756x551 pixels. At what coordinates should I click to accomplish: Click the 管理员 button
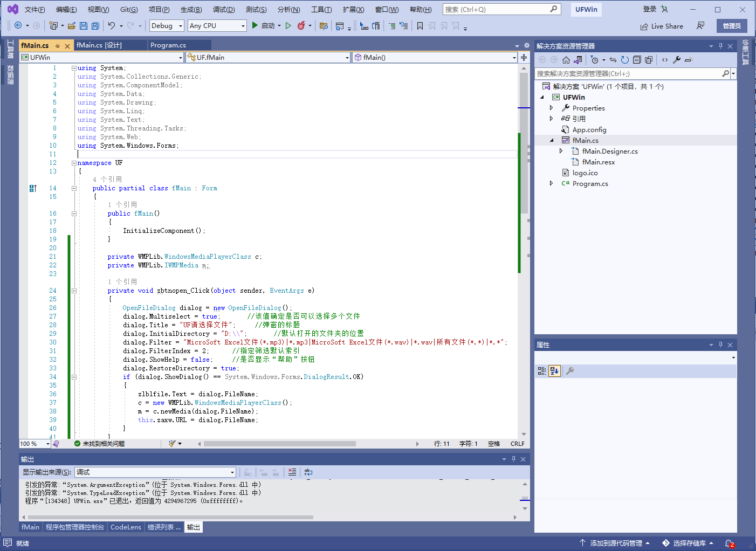[x=732, y=26]
